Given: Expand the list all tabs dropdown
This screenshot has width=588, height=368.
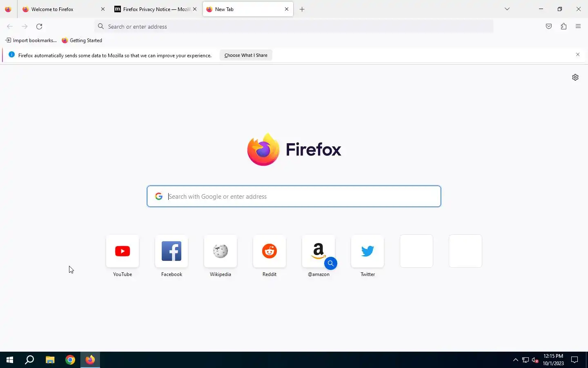Looking at the screenshot, I should coord(507,9).
